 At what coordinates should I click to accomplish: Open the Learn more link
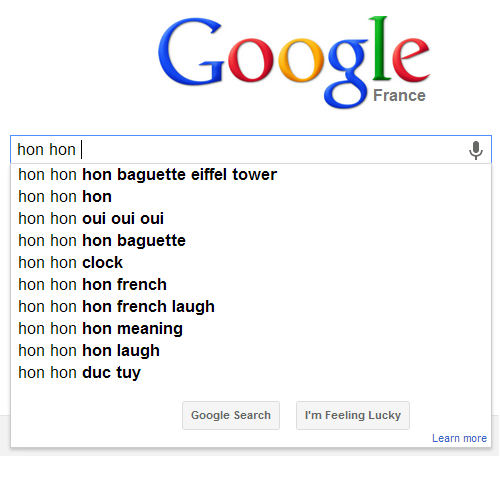[x=459, y=438]
